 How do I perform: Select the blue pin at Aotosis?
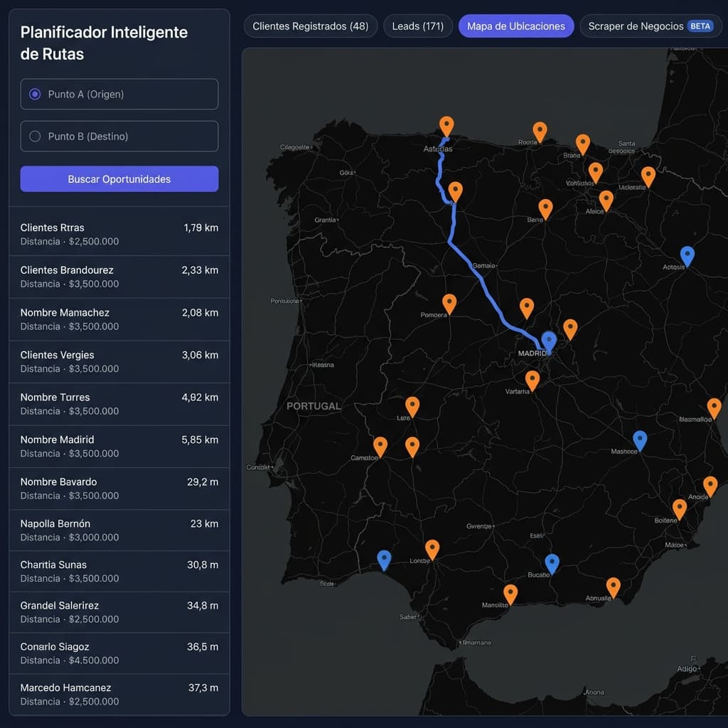[x=687, y=257]
